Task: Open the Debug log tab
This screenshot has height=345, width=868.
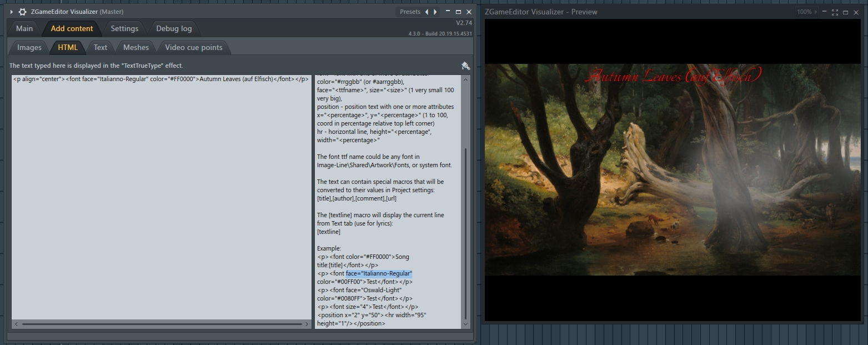Action: pyautogui.click(x=174, y=28)
